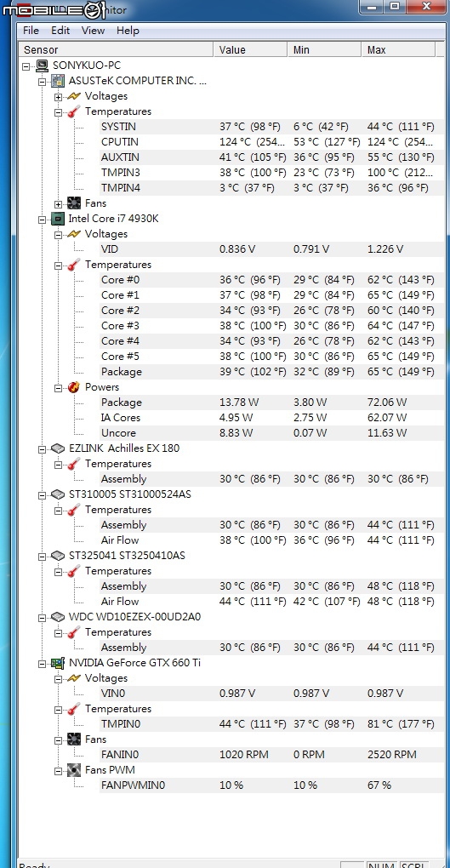
Task: Collapse the WDC WD10EZEX-00UD2A0 node
Action: (x=42, y=617)
